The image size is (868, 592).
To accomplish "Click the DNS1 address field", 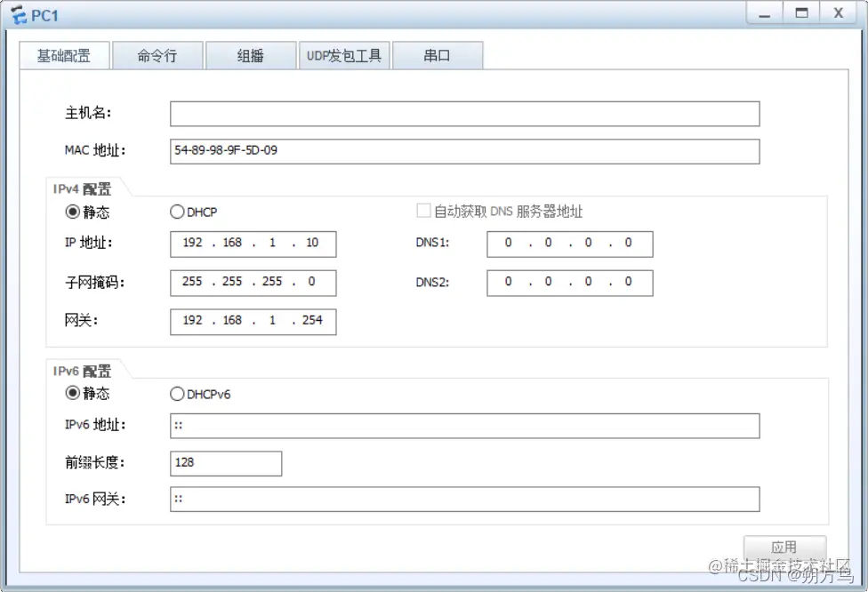I will click(569, 244).
